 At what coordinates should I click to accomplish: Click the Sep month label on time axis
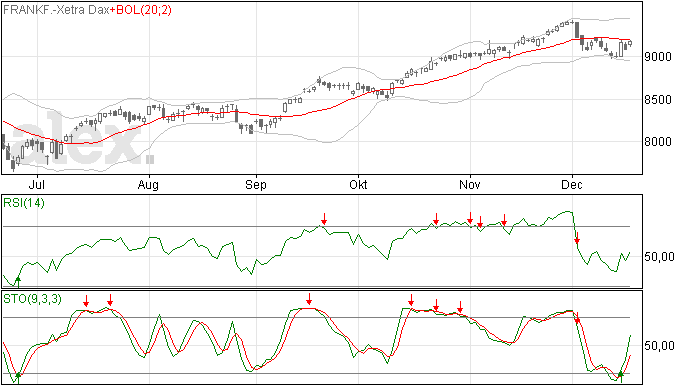[256, 184]
